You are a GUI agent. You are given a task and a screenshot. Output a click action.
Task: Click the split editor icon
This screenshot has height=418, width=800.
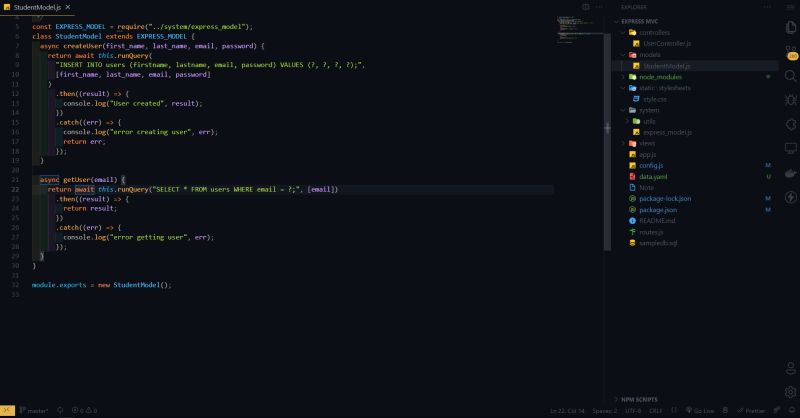point(586,7)
